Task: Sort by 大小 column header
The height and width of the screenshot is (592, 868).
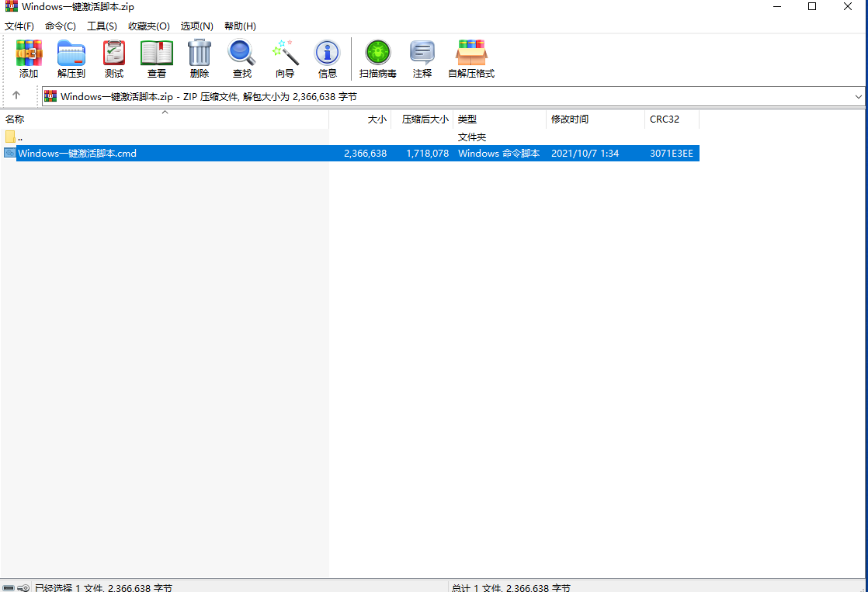Action: pos(359,119)
